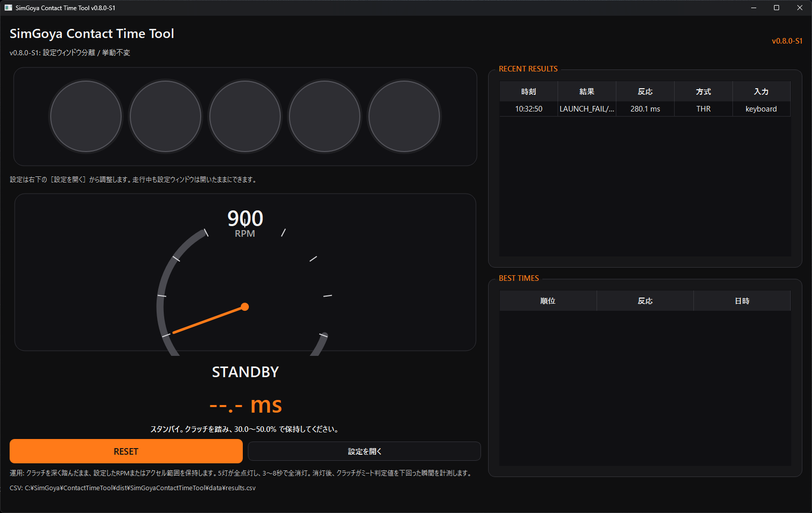Click the 280.1 ms reaction cell
812x513 pixels.
click(645, 109)
